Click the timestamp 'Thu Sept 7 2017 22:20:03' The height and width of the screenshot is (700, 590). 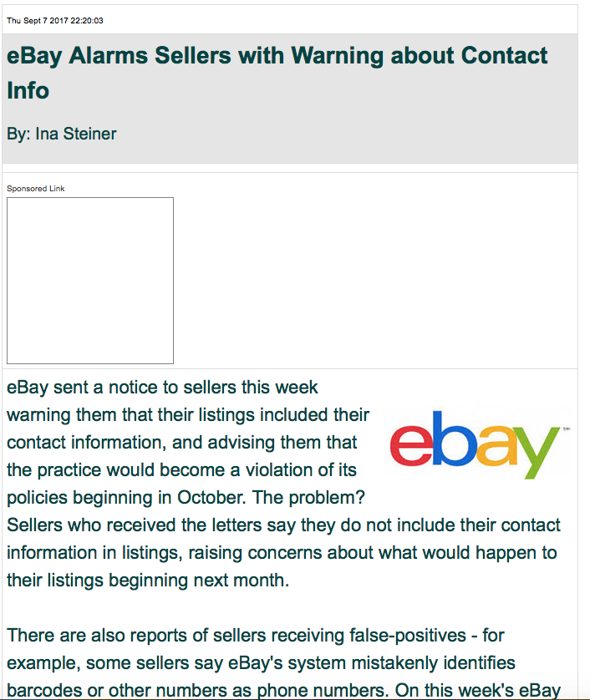coord(55,20)
